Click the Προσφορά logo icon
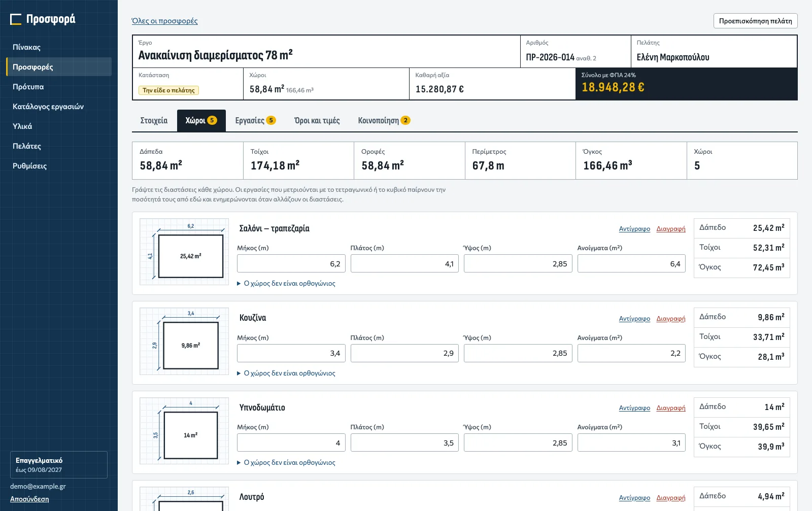The height and width of the screenshot is (511, 812). tap(16, 19)
